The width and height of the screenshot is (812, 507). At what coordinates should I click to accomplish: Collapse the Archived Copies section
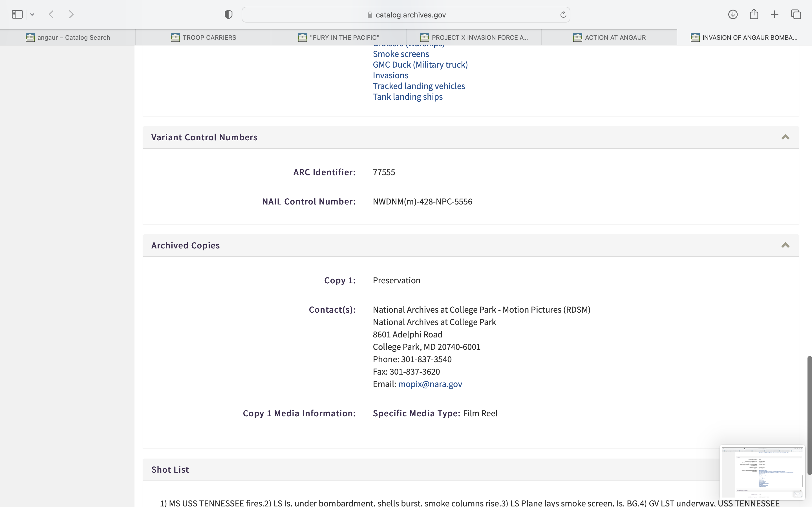click(x=785, y=245)
